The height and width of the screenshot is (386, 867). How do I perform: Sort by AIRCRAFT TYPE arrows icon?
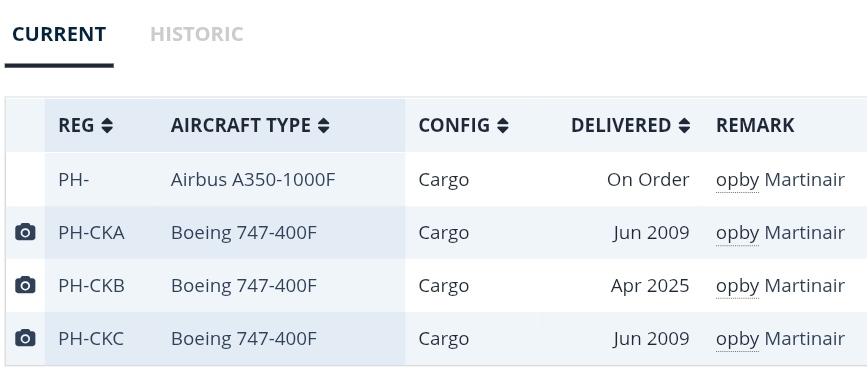pyautogui.click(x=323, y=126)
